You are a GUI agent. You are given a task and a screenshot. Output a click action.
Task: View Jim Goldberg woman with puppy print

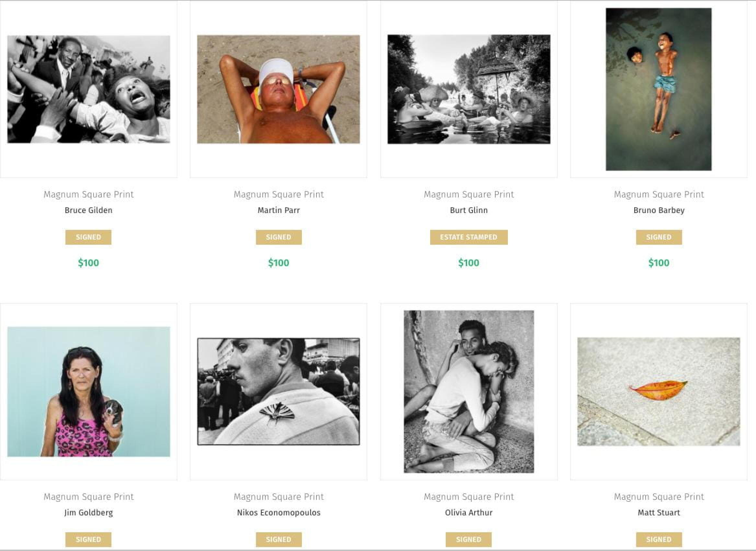[x=88, y=391]
